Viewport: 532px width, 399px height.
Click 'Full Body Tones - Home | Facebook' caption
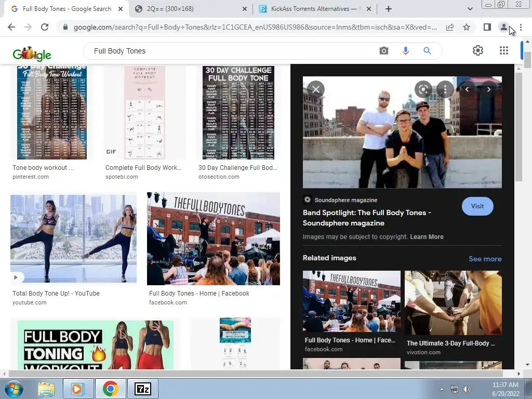click(x=199, y=294)
